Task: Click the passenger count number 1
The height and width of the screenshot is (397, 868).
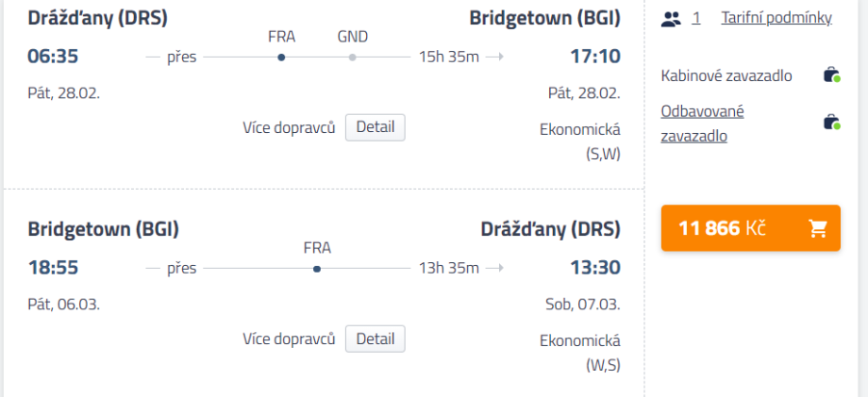Action: [696, 18]
